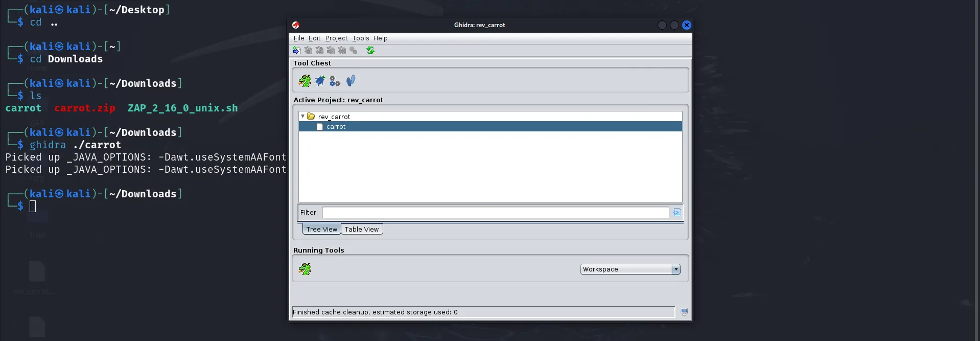Click the first greyed-out checkout toolbar icon
Screen dimensions: 980x341
click(x=308, y=50)
